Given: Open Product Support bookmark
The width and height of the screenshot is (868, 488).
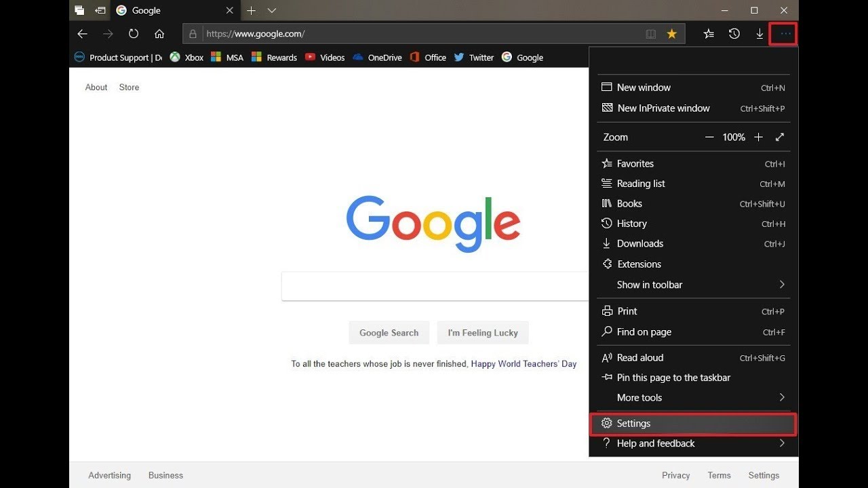Looking at the screenshot, I should point(118,58).
